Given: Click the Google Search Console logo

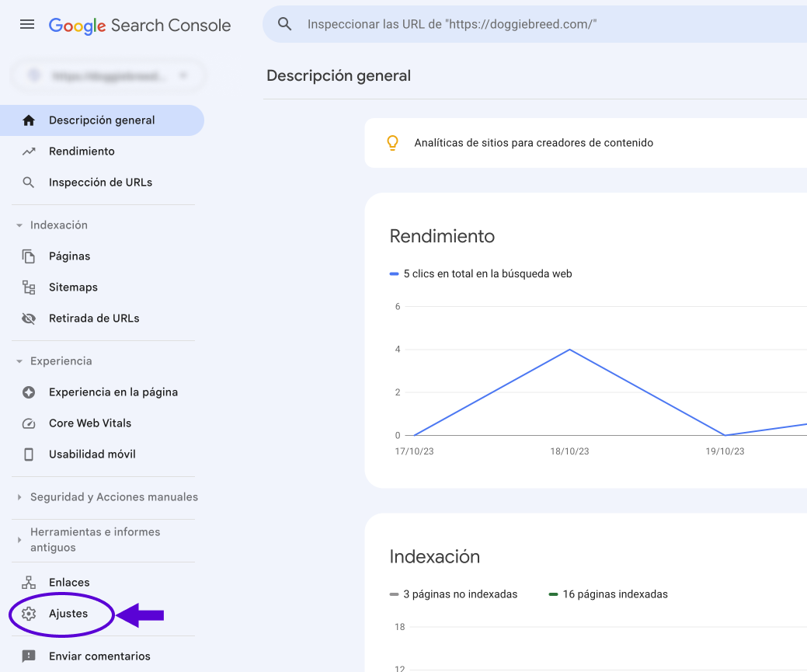Looking at the screenshot, I should 140,25.
